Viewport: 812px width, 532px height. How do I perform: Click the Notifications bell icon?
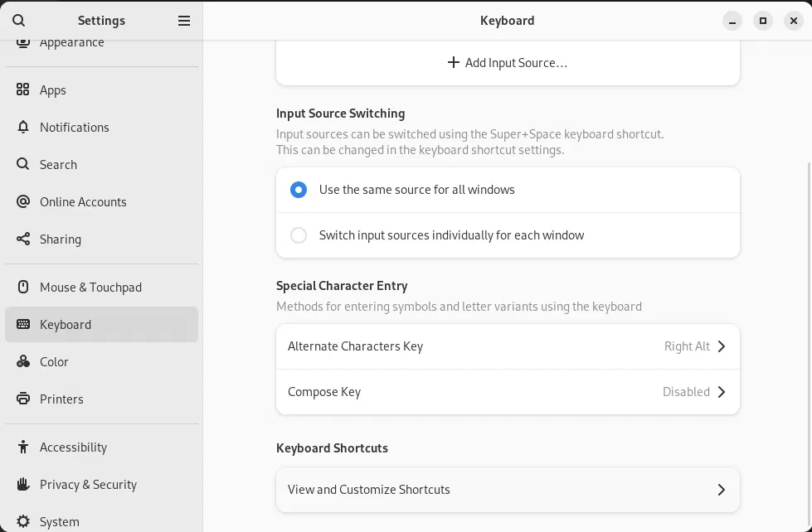22,127
